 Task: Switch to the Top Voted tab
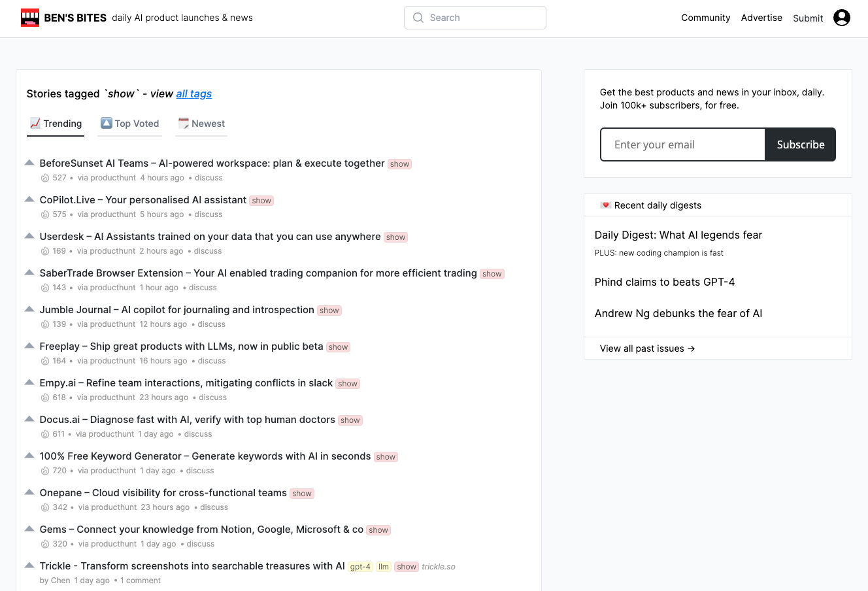tap(129, 124)
